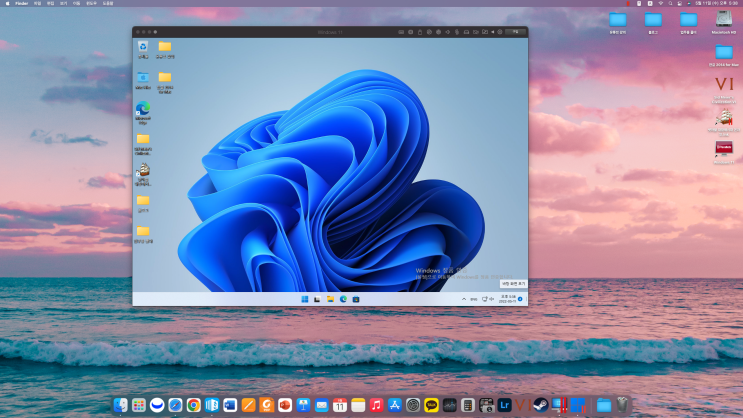This screenshot has height=418, width=743.
Task: Click the clock and date in Windows taskbar
Action: point(507,299)
